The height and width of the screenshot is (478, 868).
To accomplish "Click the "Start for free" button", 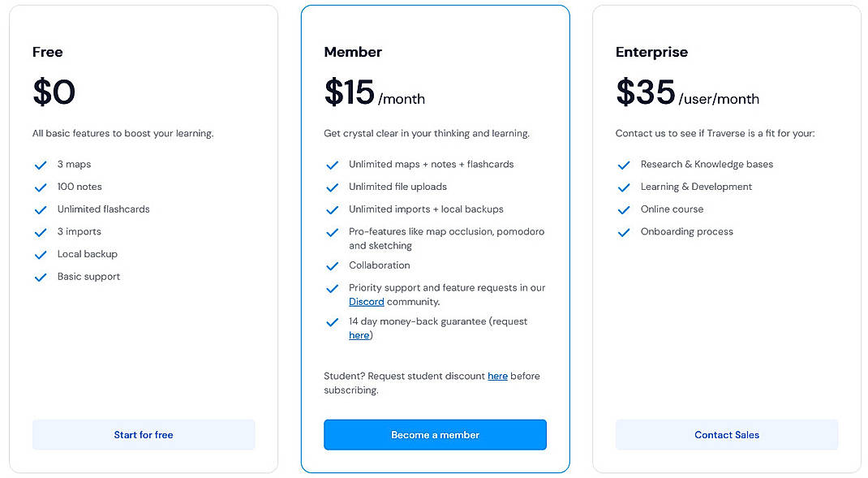I will [144, 434].
